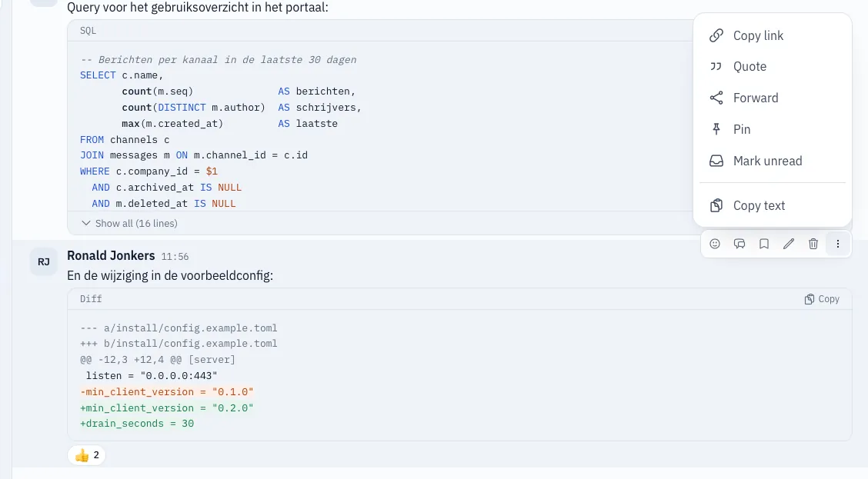The width and height of the screenshot is (868, 479).
Task: Click the pin icon in the context menu
Action: tap(716, 129)
